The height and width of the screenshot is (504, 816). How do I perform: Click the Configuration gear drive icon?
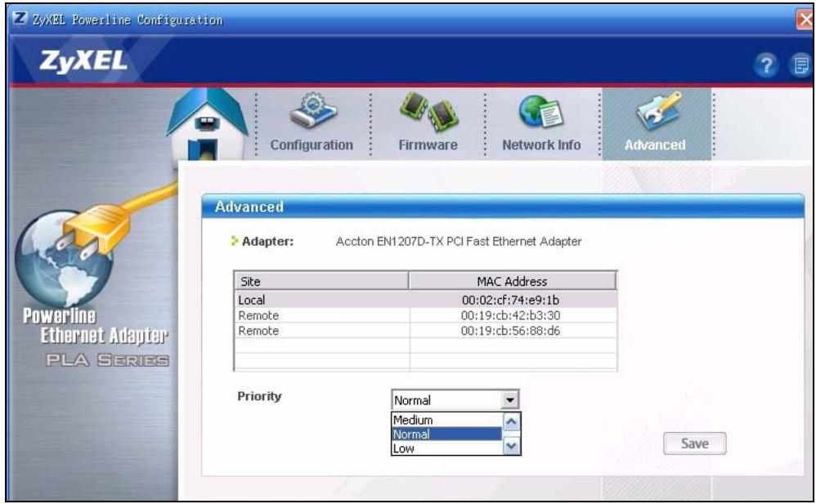pyautogui.click(x=313, y=110)
